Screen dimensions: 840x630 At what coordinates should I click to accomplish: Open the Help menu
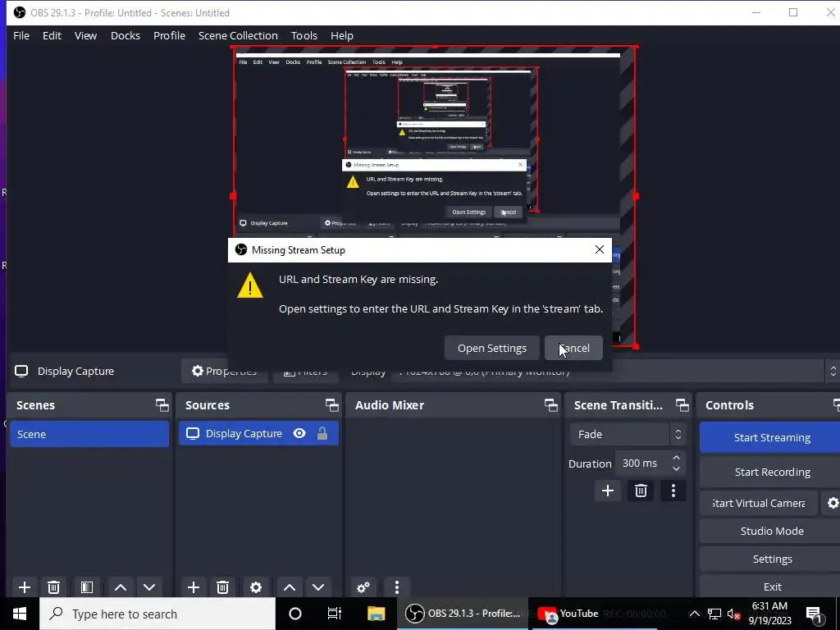coord(342,35)
